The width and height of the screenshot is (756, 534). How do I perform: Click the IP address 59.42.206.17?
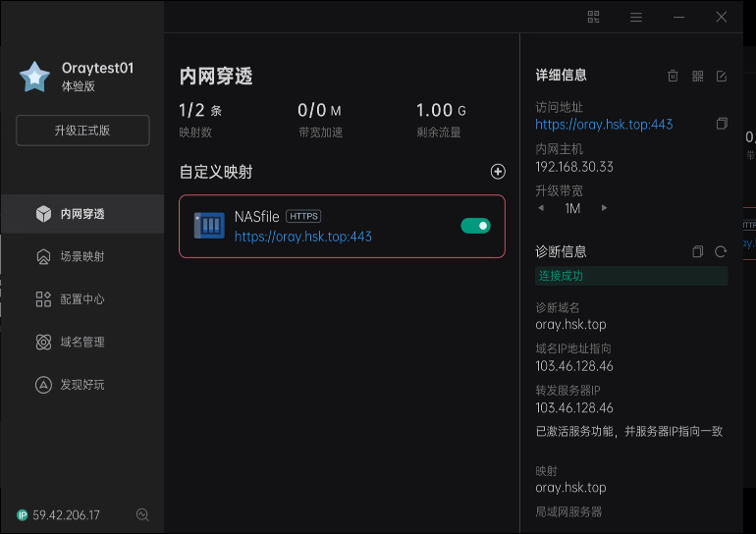coord(66,515)
